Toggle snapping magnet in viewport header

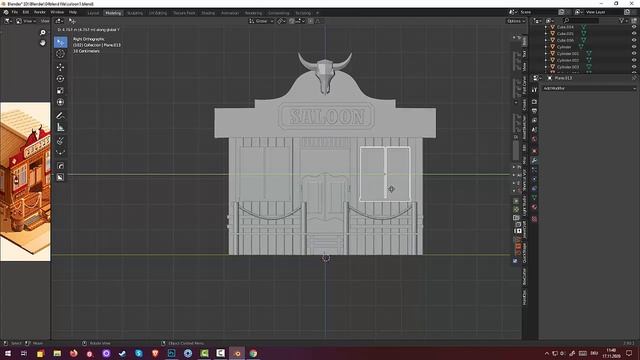pyautogui.click(x=291, y=21)
